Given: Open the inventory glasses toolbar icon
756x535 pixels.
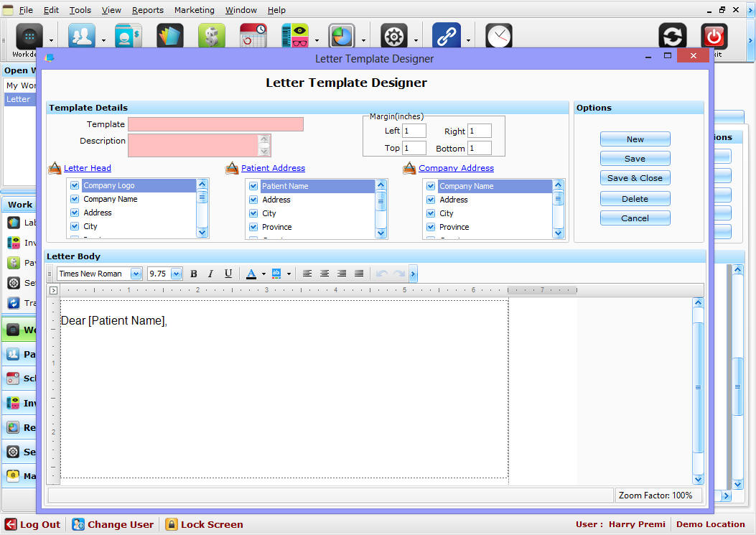Looking at the screenshot, I should point(295,35).
